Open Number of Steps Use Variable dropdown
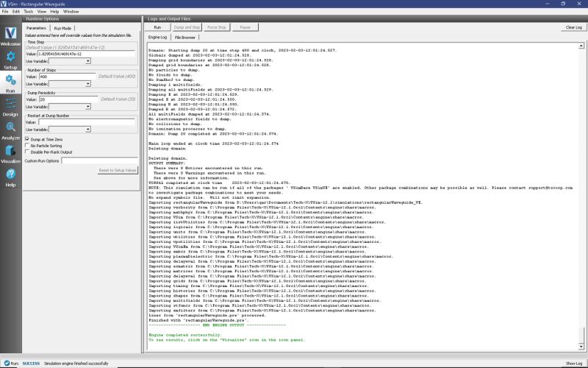 pos(70,84)
